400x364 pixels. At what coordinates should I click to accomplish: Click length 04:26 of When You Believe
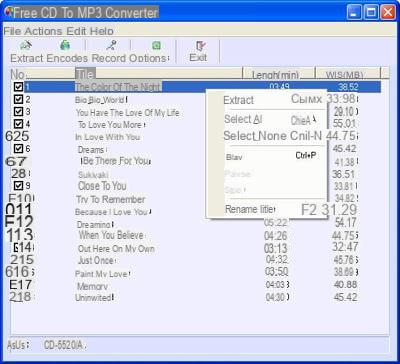275,236
